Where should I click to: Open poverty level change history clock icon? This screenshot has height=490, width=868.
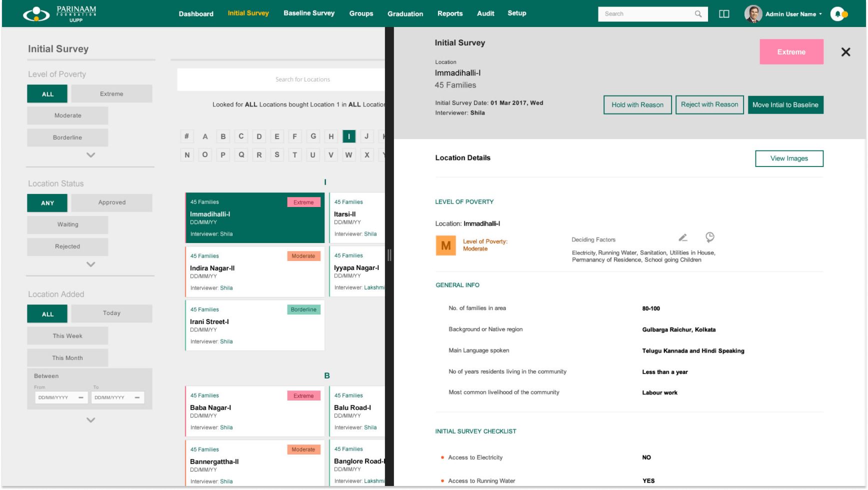point(710,237)
